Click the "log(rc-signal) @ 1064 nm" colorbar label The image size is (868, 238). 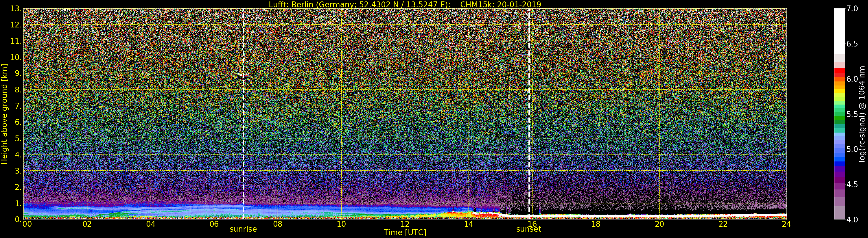pos(862,114)
